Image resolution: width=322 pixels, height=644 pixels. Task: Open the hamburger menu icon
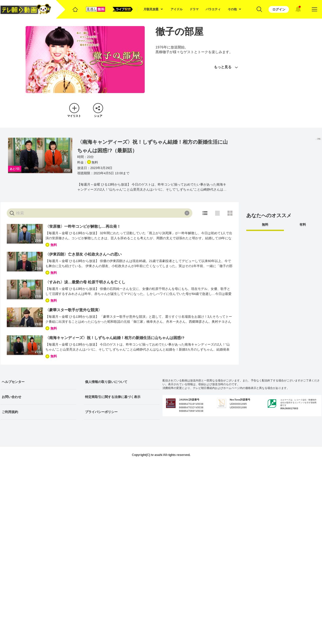pos(314,9)
